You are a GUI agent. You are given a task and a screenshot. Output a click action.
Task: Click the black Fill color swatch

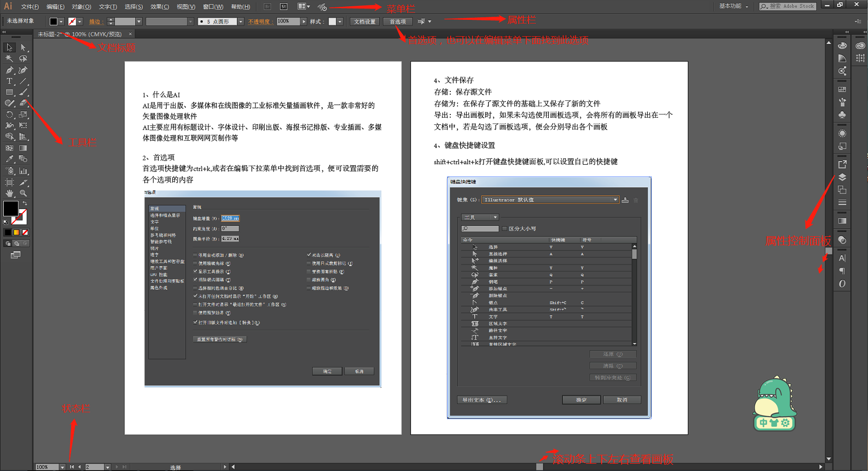pyautogui.click(x=10, y=208)
